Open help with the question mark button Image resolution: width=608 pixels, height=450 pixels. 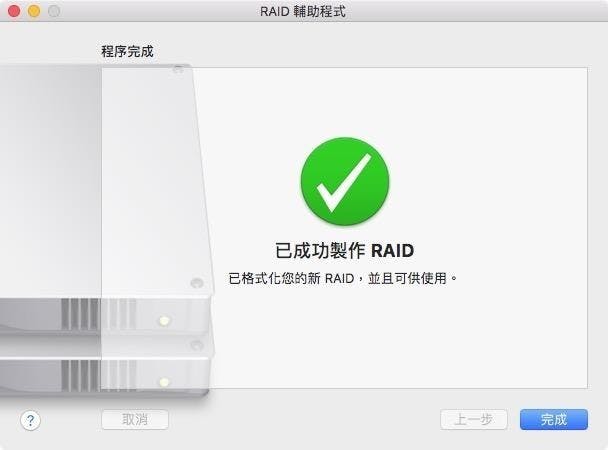30,420
